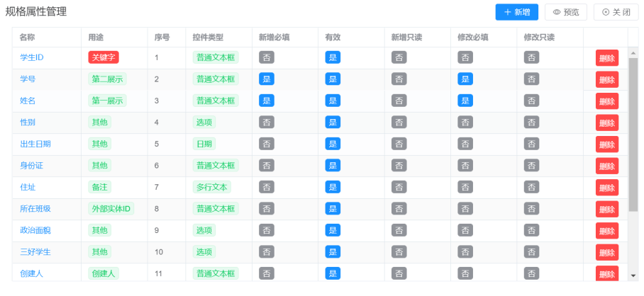644x296 pixels.
Task: Toggle 有效 for the 性别 row
Action: pos(333,123)
